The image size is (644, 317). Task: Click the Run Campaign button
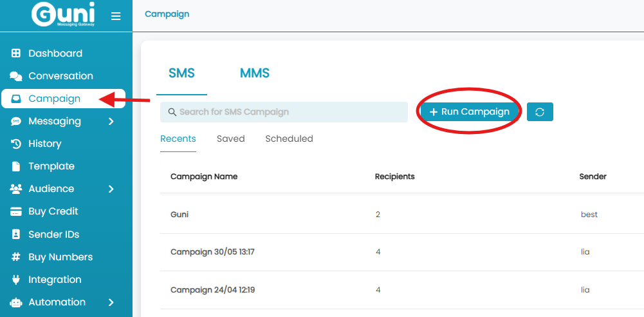[470, 112]
